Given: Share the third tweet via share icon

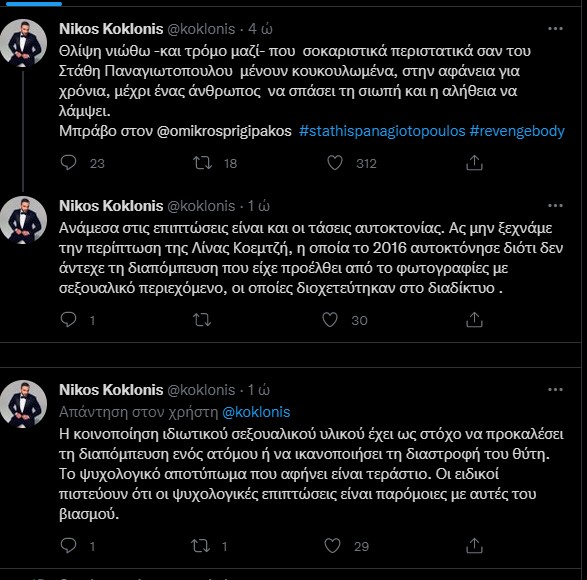Looking at the screenshot, I should pyautogui.click(x=474, y=546).
